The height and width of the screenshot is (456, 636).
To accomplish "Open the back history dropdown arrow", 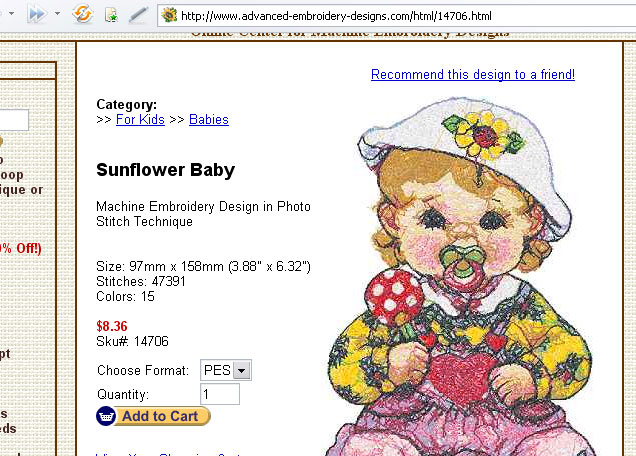I will pyautogui.click(x=11, y=14).
